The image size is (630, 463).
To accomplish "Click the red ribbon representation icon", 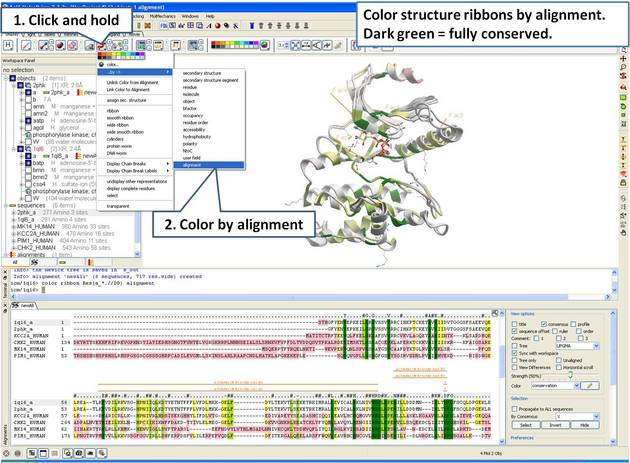I will [x=100, y=46].
